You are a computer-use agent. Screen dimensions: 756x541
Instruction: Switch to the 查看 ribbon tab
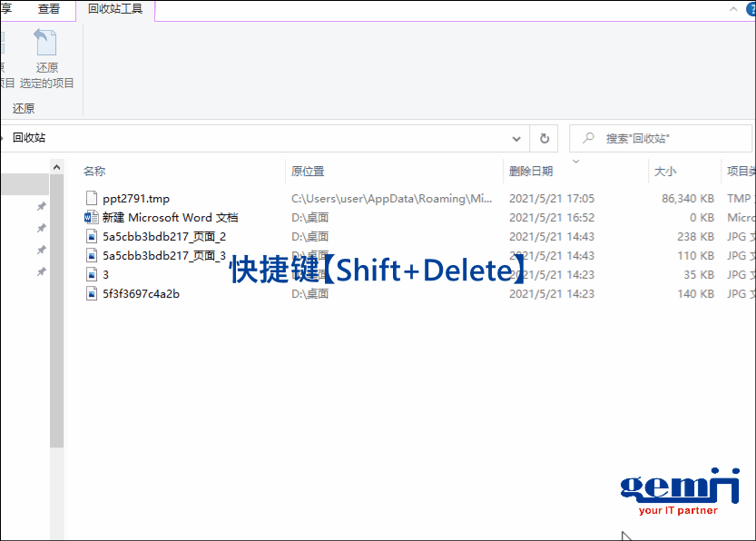(x=50, y=10)
